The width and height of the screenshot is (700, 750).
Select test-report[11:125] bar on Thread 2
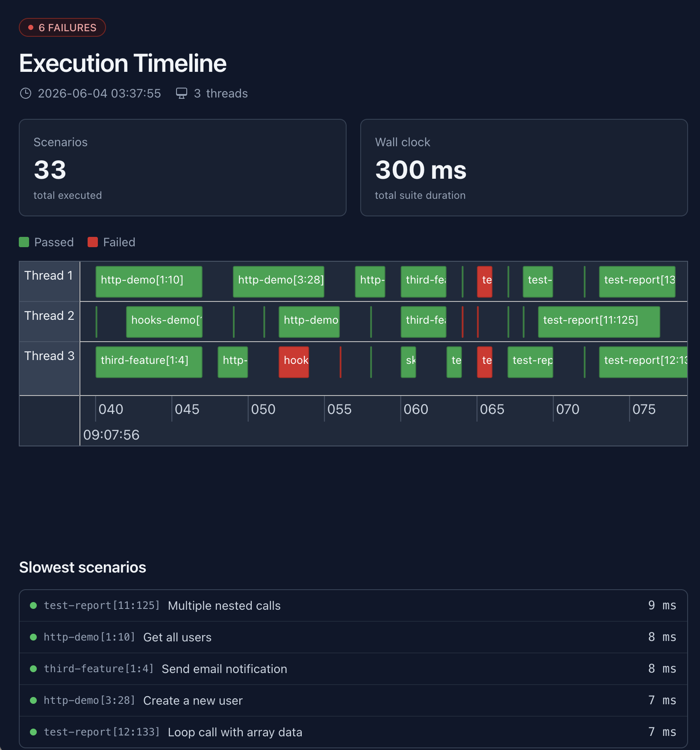tap(599, 322)
